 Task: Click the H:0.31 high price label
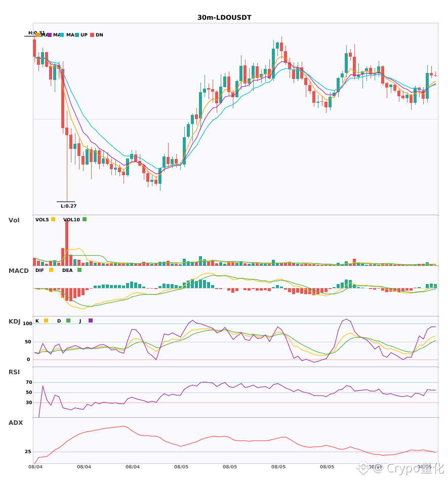36,32
